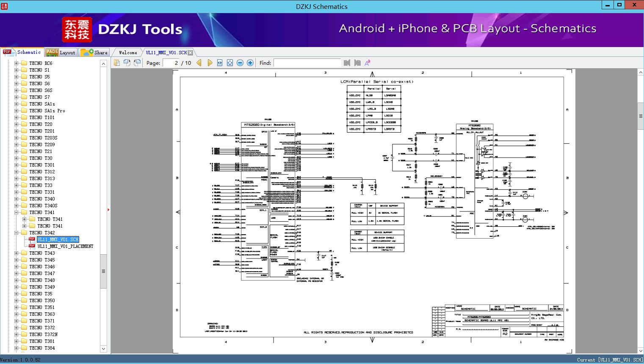The height and width of the screenshot is (364, 644).
Task: Expand the TECNO T101 folder
Action: point(16,117)
